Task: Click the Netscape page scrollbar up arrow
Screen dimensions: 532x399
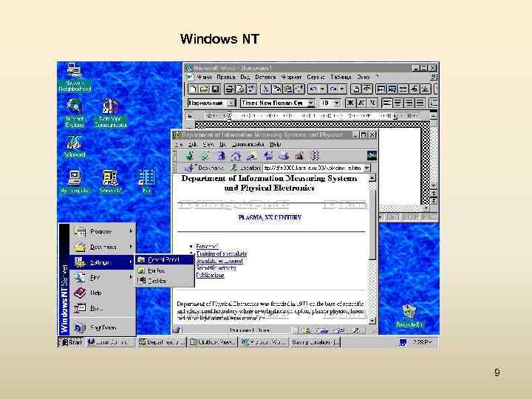Action: 372,178
